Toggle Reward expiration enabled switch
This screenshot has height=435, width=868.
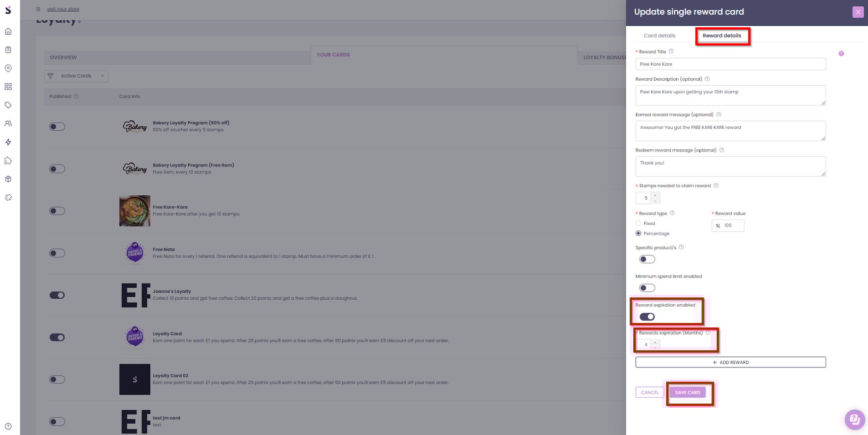(x=647, y=317)
